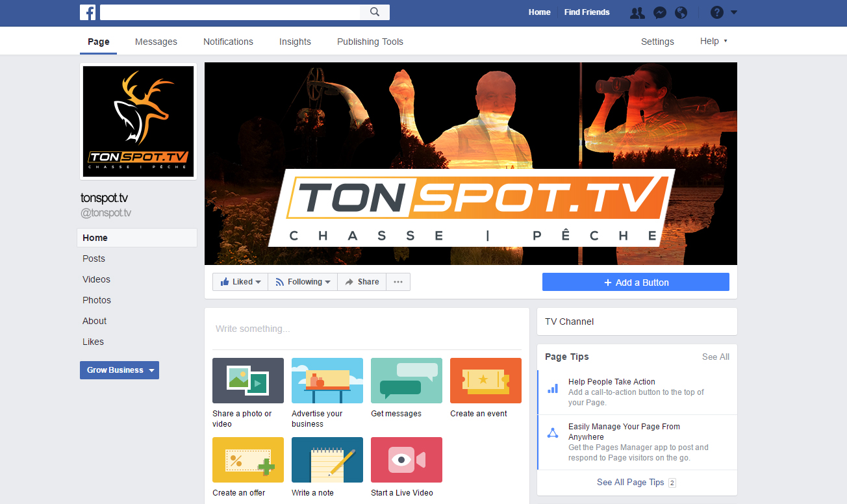Image resolution: width=847 pixels, height=504 pixels.
Task: Click the Home link in top bar
Action: coord(539,12)
